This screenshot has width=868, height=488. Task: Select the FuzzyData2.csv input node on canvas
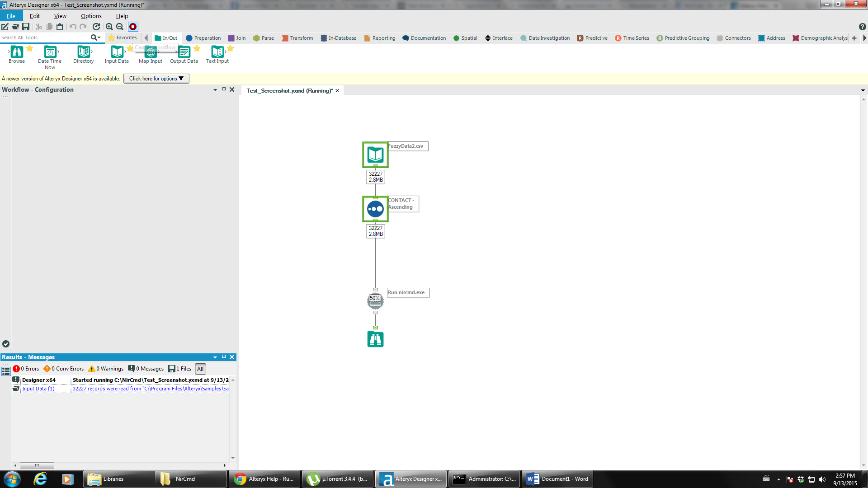375,155
